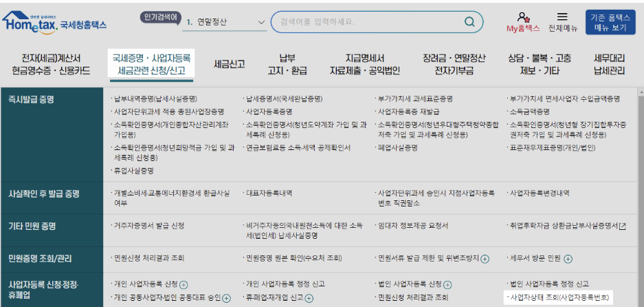Expand plus icon beside 개인 사업자등록 신청
Viewport: 644px width, 307px height.
pyautogui.click(x=184, y=284)
